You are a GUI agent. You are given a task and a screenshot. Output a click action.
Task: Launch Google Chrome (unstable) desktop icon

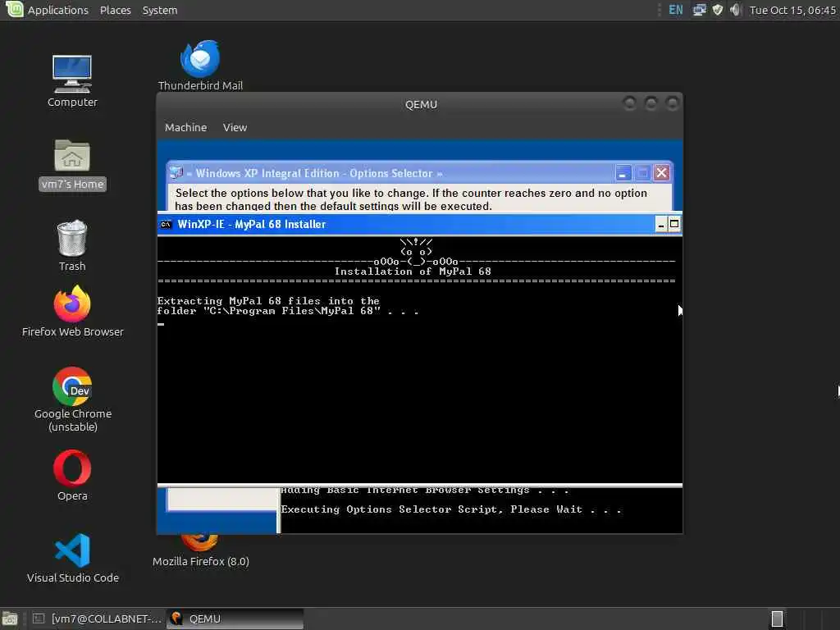coord(72,399)
